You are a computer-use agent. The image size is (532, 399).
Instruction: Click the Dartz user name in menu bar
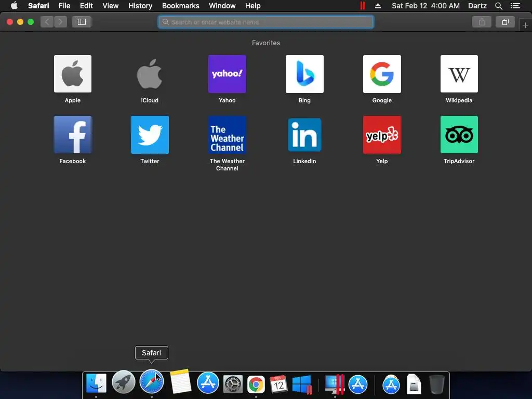(477, 6)
